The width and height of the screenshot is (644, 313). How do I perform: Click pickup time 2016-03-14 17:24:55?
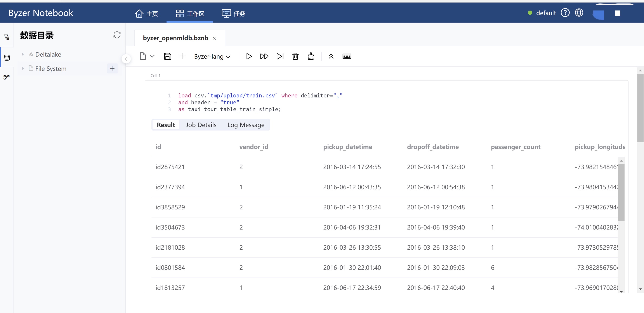click(x=352, y=167)
